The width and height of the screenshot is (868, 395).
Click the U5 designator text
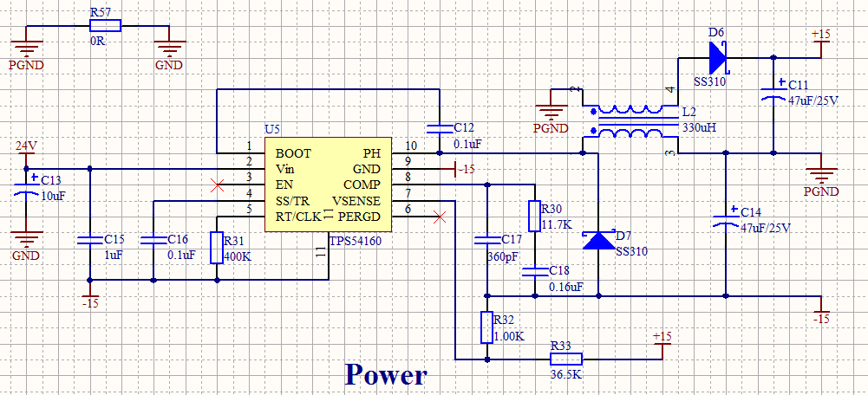click(x=273, y=129)
